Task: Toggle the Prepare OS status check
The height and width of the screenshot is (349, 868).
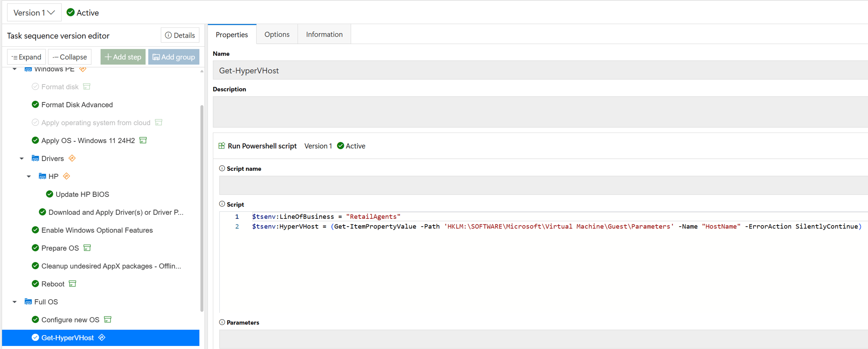Action: pyautogui.click(x=35, y=248)
